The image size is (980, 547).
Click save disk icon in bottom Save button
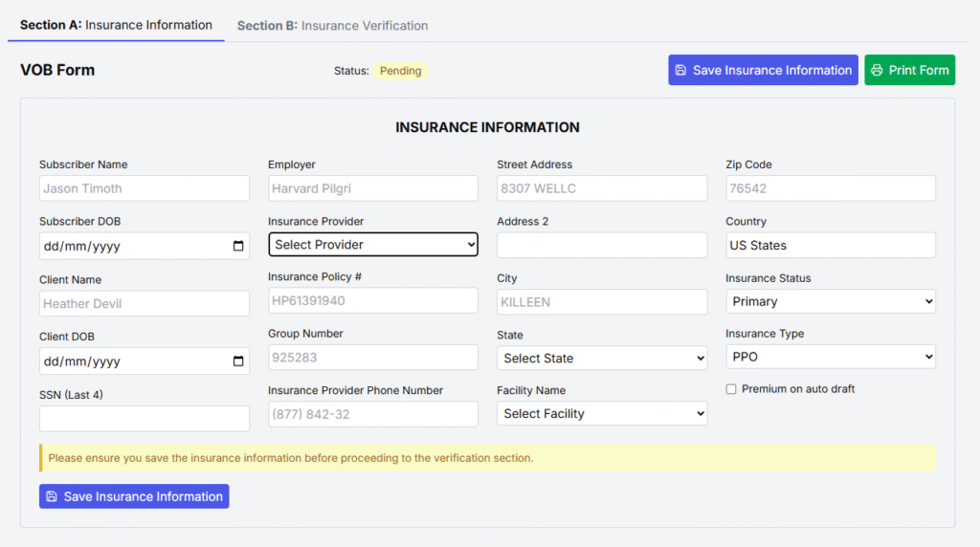pyautogui.click(x=52, y=496)
